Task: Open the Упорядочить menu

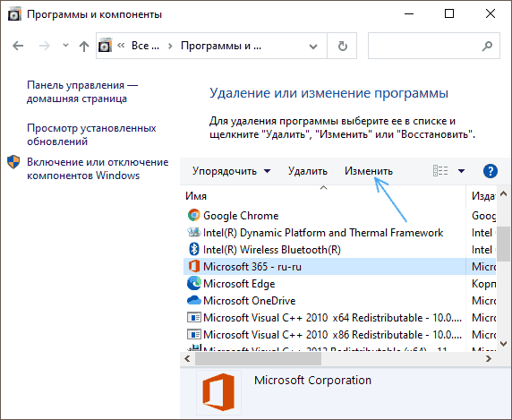Action: point(231,171)
